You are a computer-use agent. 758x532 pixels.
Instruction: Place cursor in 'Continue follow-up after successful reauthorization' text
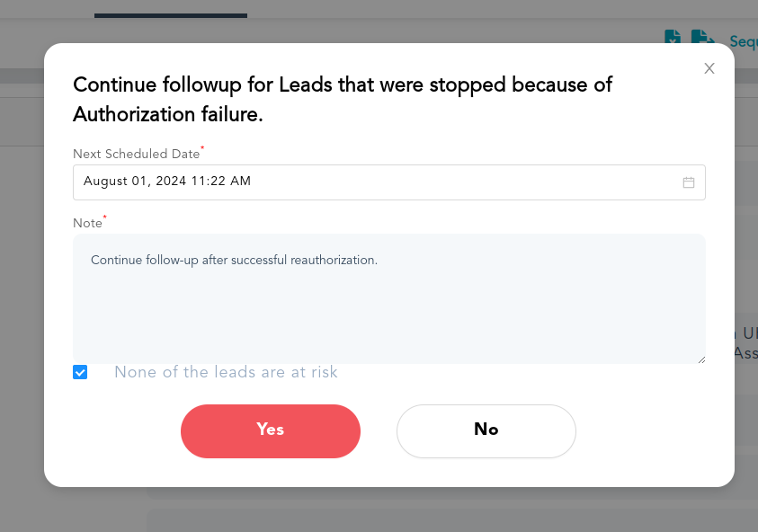(x=234, y=261)
